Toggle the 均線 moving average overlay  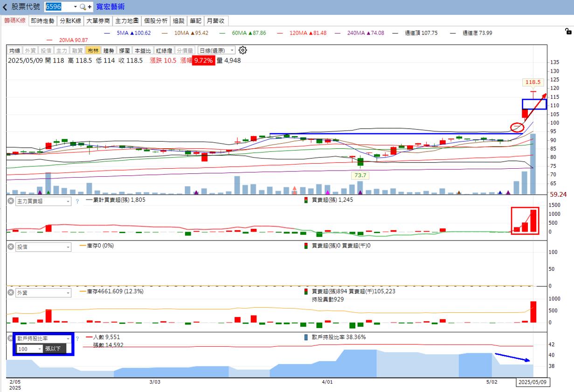15,50
